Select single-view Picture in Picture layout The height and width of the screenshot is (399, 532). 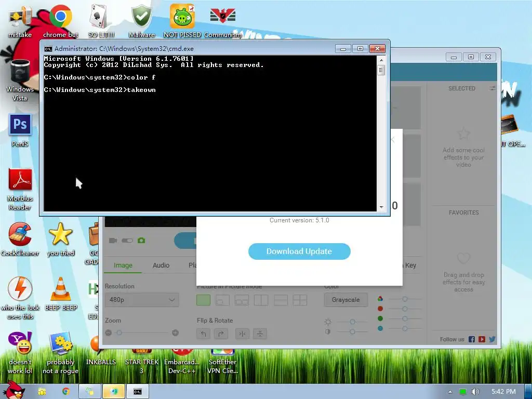[203, 300]
